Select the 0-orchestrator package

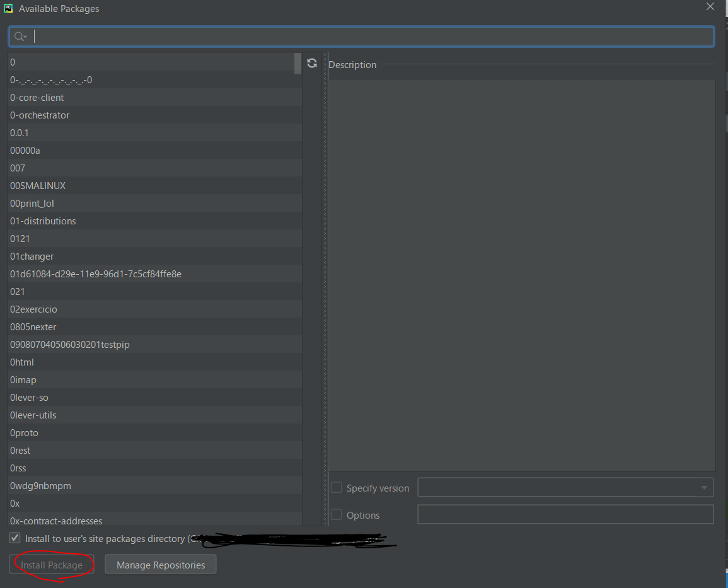click(x=154, y=115)
